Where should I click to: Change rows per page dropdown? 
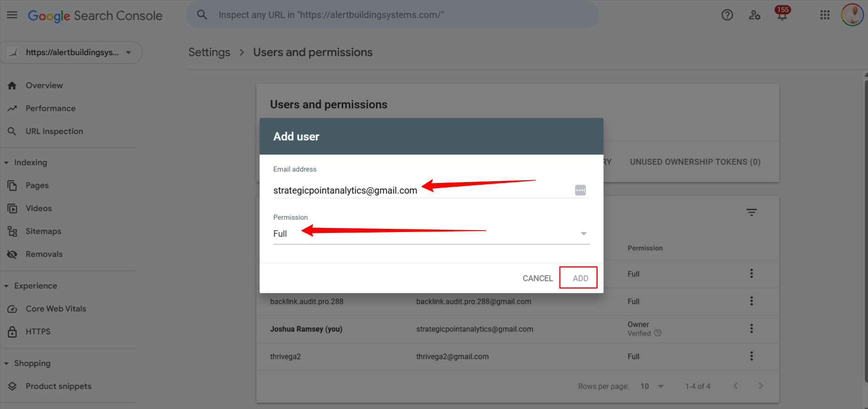[652, 386]
